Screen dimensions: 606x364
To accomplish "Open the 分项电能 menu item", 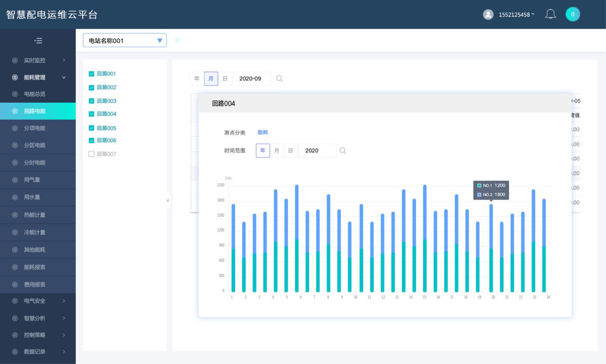I will point(38,128).
